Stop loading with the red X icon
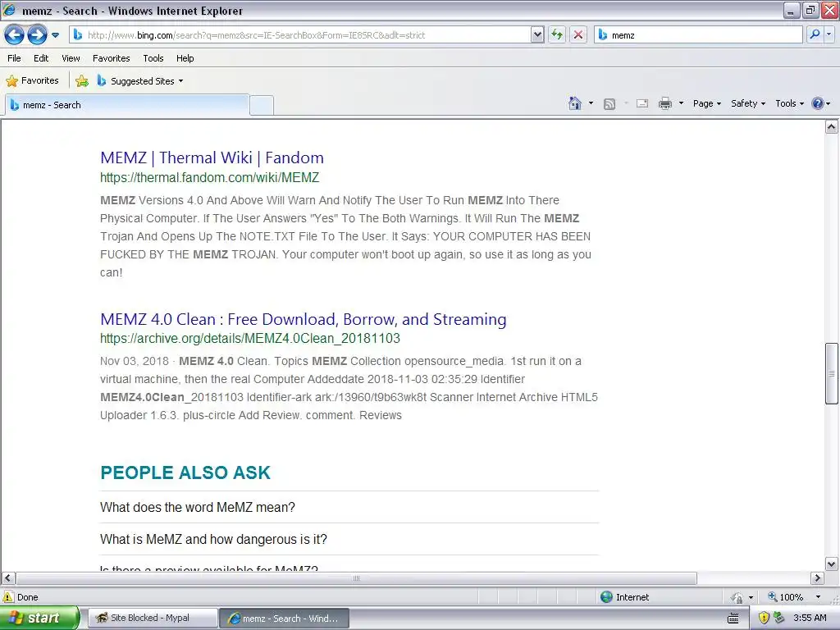Screen dimensions: 840x630 point(578,35)
